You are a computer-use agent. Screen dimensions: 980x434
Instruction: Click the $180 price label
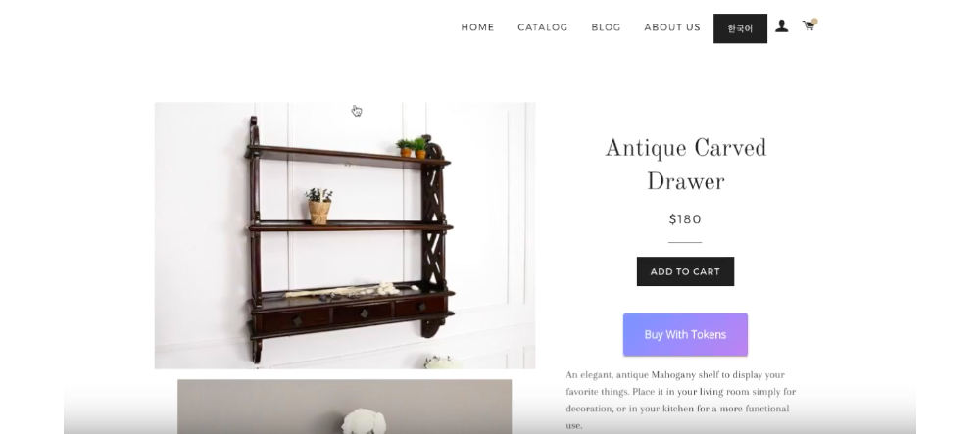685,219
